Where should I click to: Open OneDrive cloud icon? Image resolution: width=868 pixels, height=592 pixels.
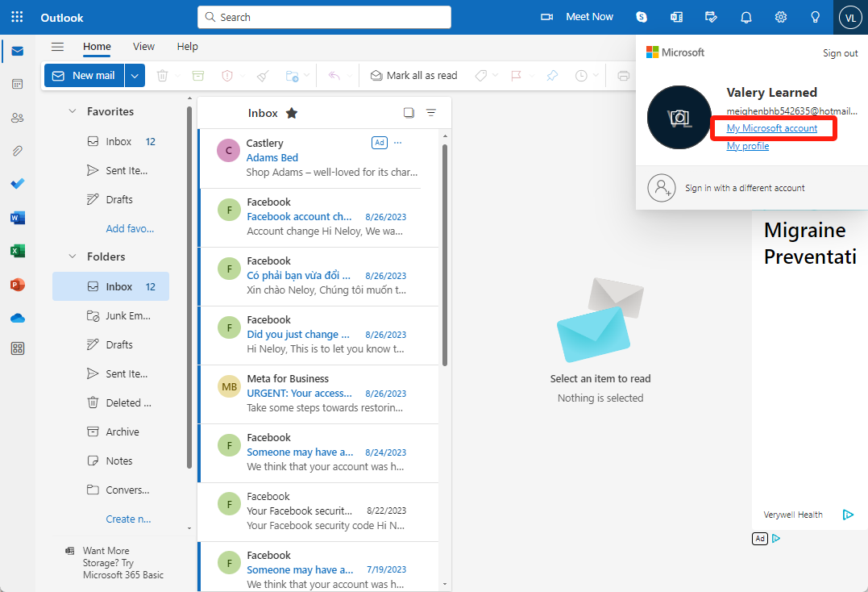(17, 318)
